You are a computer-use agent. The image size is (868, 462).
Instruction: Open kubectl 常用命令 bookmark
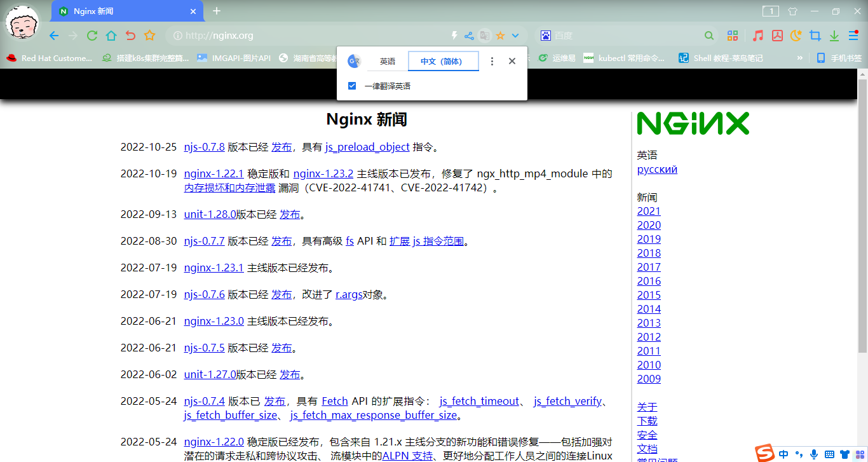[625, 58]
